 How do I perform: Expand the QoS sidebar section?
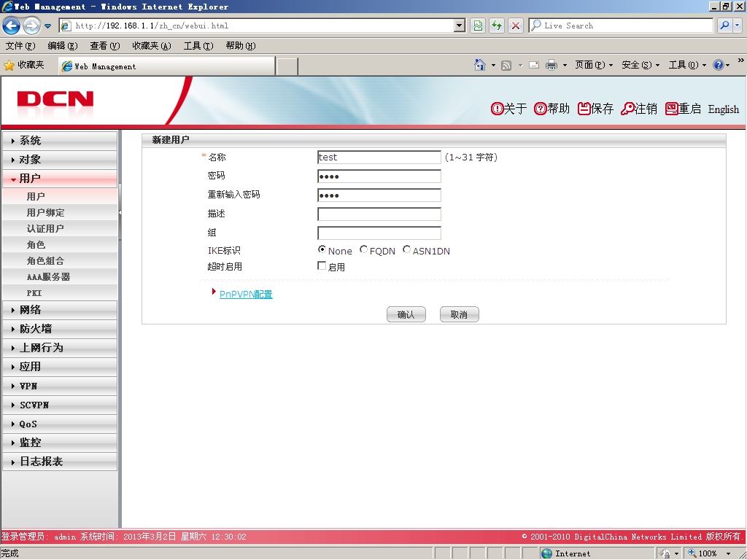coord(60,424)
